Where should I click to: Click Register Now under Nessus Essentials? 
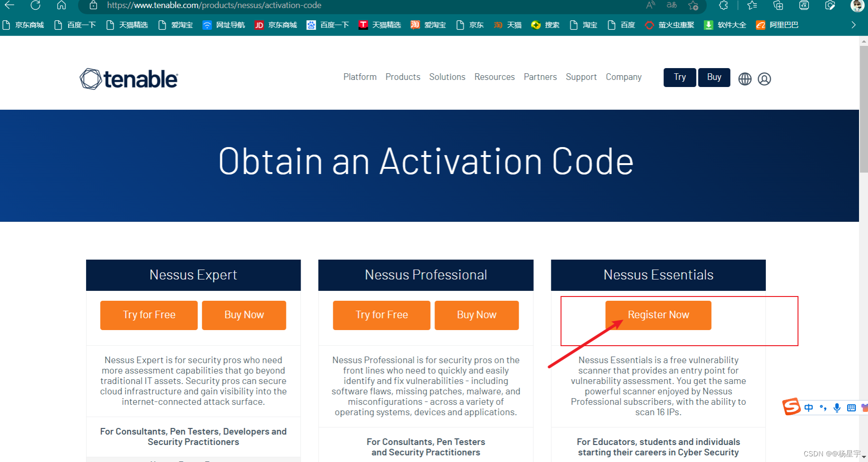(658, 315)
